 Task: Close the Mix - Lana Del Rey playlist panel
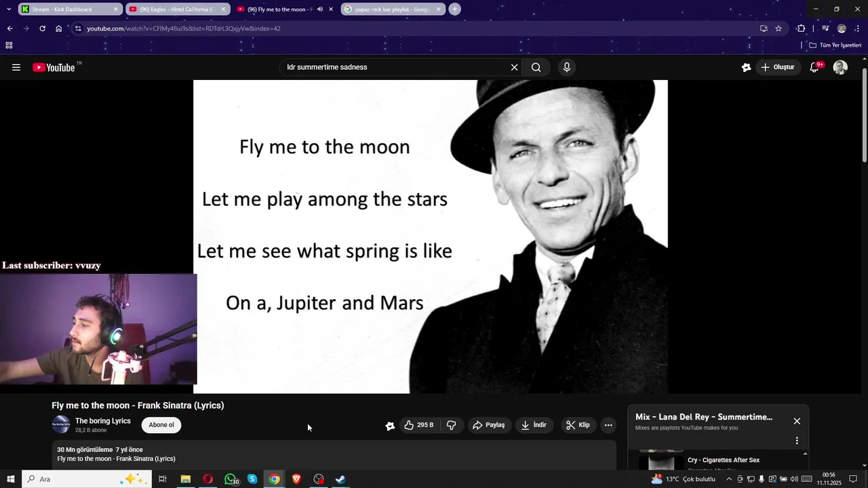point(797,421)
